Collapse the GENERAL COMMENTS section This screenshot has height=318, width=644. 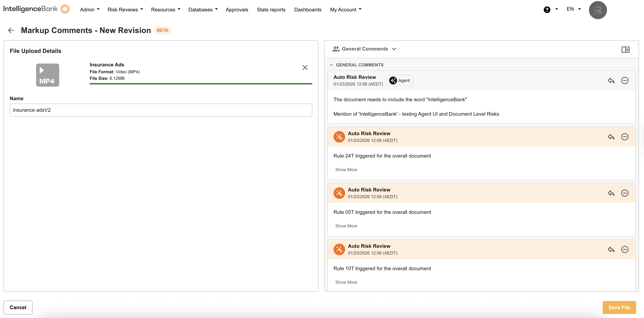coord(331,65)
